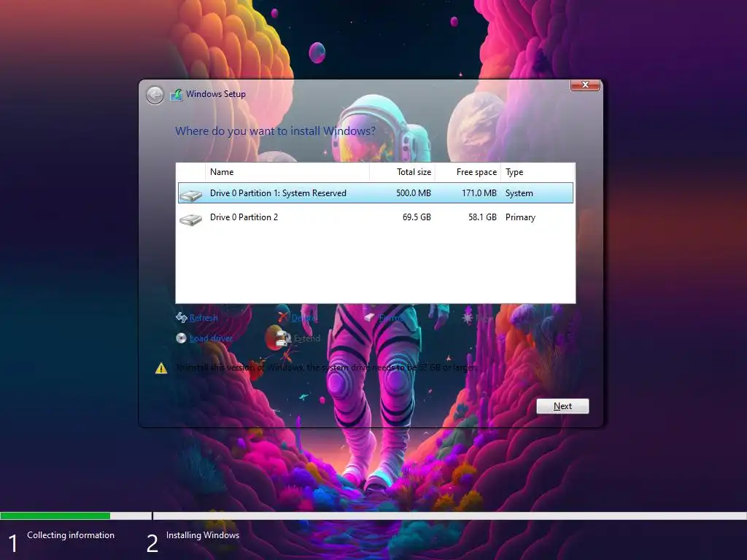747x560 pixels.
Task: Select Drive 0 Partition 2 row
Action: tap(376, 217)
